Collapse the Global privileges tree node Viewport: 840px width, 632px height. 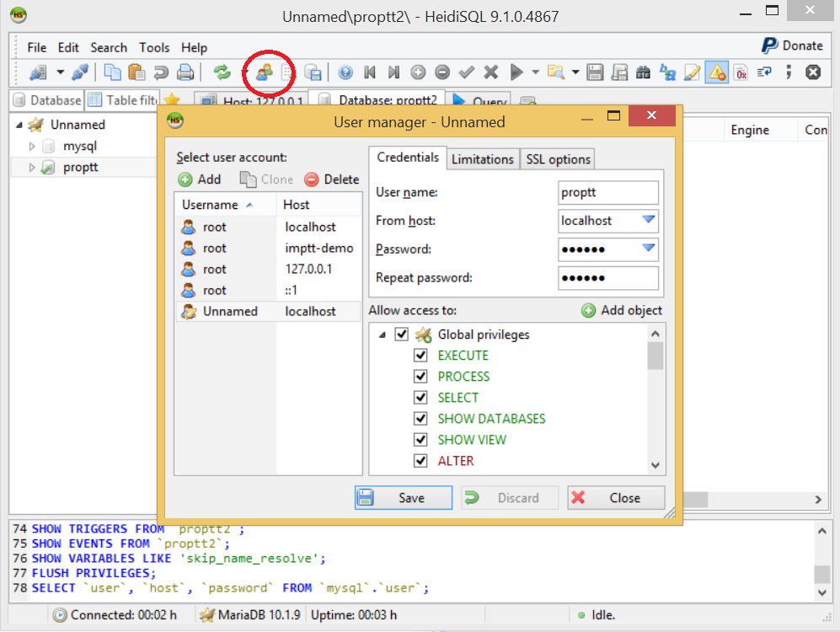click(x=383, y=335)
